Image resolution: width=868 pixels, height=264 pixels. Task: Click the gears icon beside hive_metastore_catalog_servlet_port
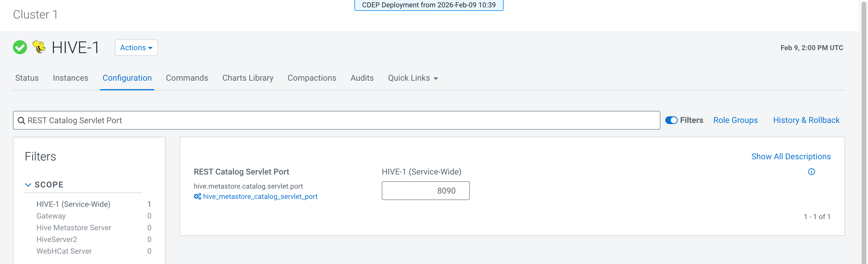[197, 196]
